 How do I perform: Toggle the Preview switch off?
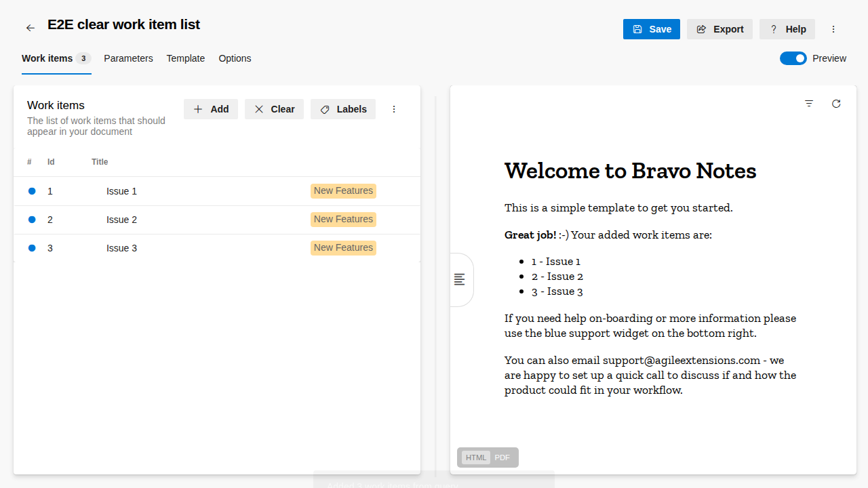793,58
